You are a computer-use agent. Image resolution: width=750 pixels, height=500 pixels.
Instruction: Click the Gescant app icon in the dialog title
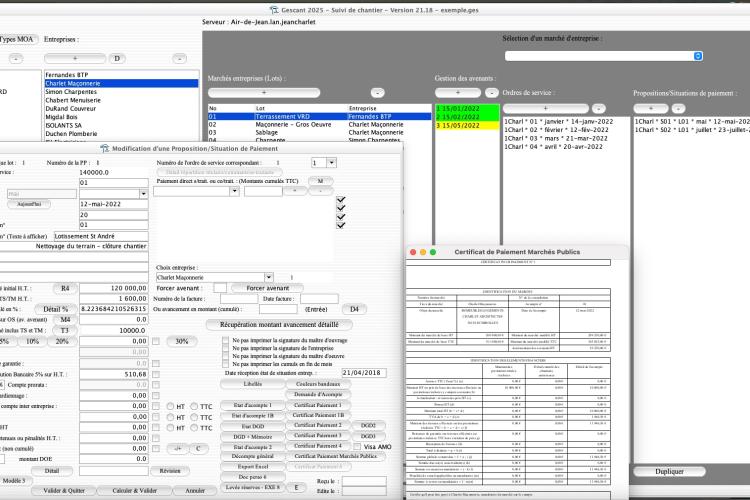[104, 148]
